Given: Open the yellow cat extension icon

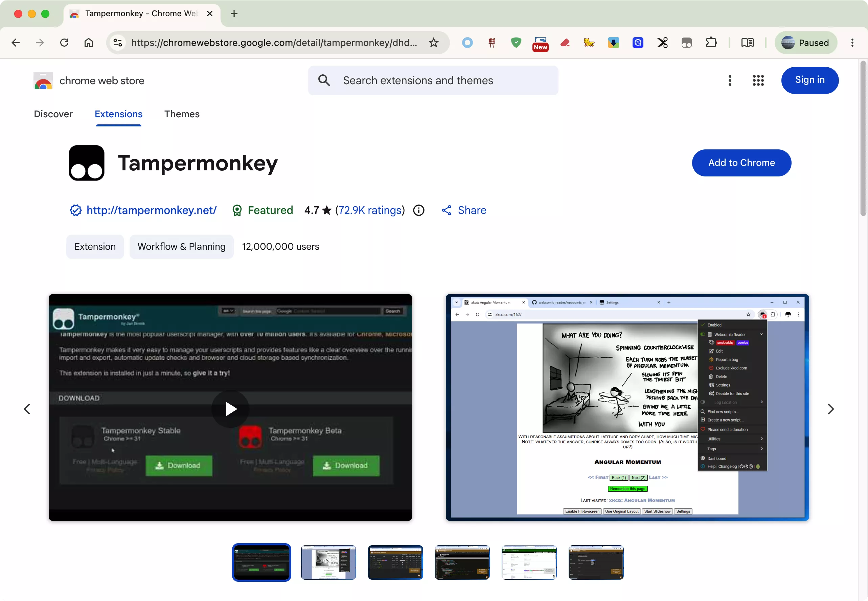Looking at the screenshot, I should point(589,43).
